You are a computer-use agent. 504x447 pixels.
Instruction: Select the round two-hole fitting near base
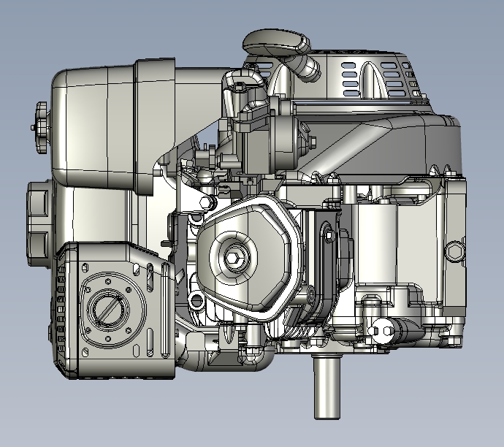[x=381, y=331]
